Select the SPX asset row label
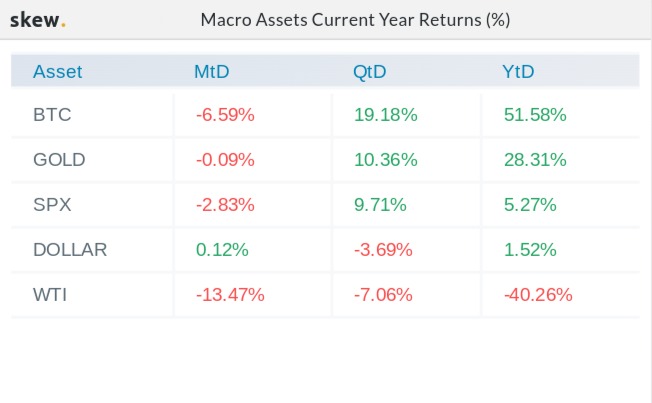 [x=52, y=205]
